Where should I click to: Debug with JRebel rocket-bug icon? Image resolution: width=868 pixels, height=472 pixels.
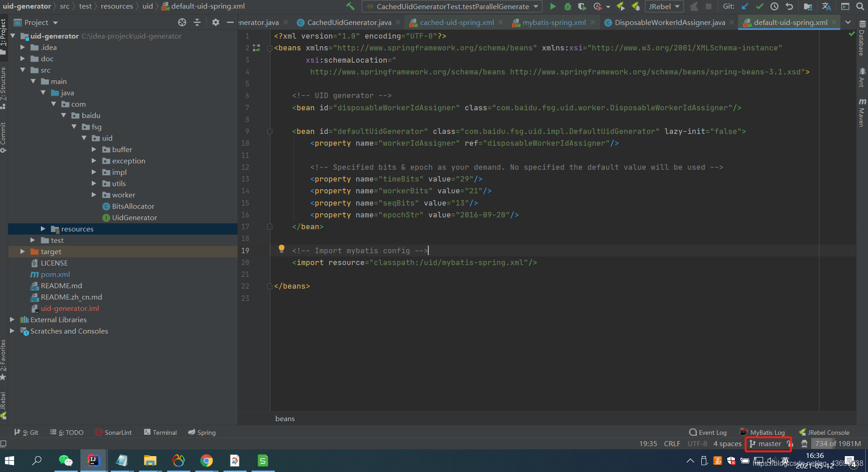[x=635, y=6]
